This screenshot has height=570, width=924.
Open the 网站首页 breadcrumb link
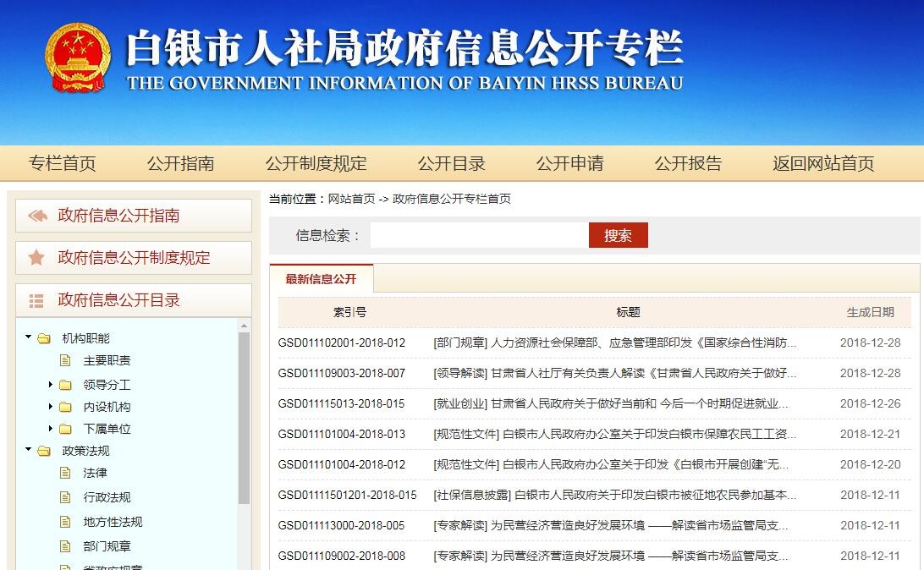pos(351,199)
